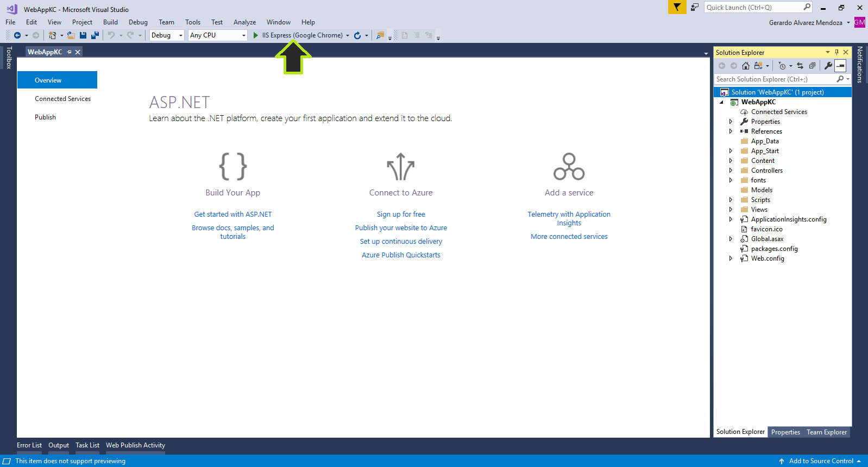Open the Error List tab
The height and width of the screenshot is (467, 868).
coord(29,445)
